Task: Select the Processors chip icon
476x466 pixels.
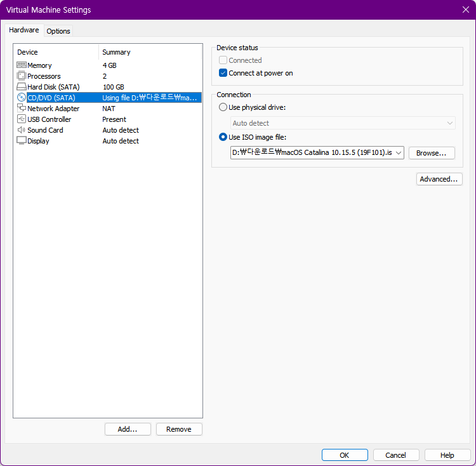Action: 21,76
